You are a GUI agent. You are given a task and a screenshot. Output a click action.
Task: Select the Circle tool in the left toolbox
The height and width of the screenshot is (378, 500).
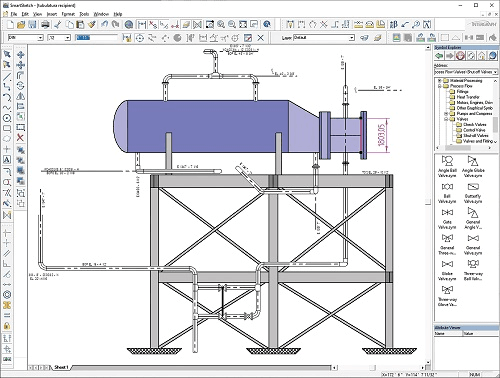[7, 118]
